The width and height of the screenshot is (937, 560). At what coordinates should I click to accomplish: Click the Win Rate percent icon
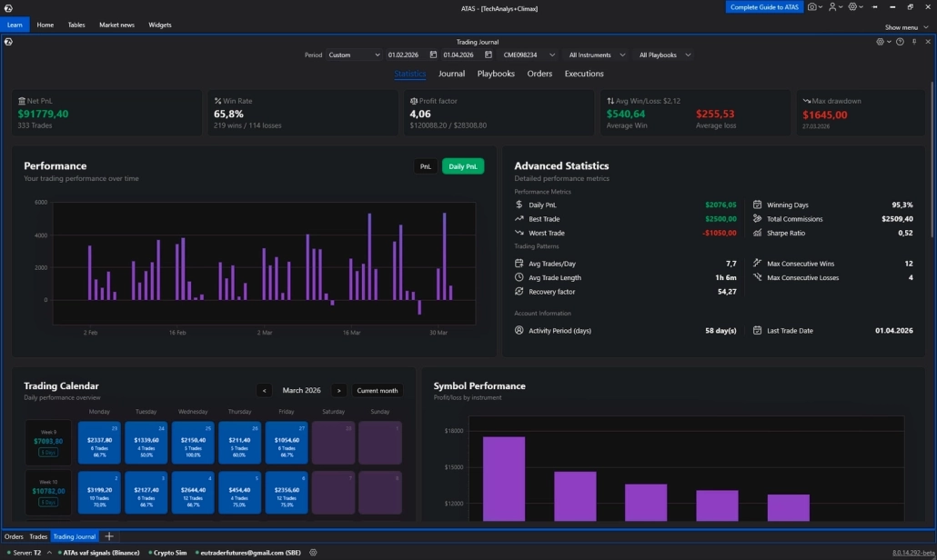pyautogui.click(x=217, y=101)
